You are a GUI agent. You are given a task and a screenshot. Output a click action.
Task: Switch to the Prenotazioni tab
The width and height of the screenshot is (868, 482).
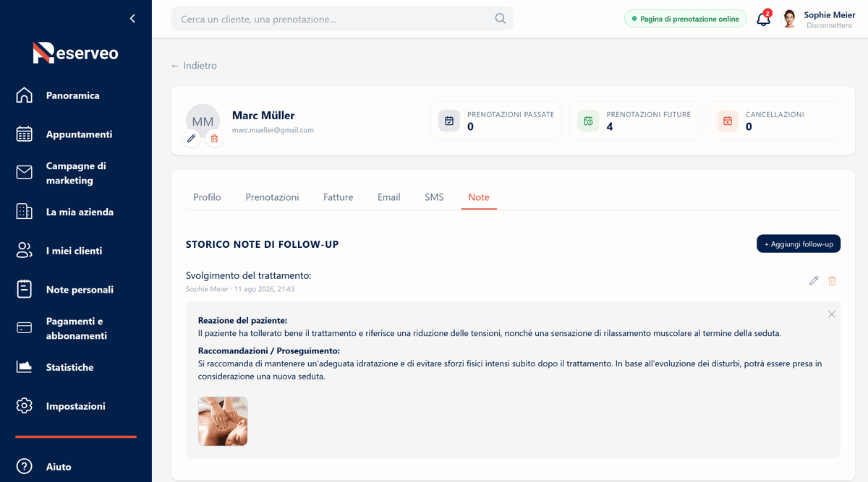[x=272, y=197]
